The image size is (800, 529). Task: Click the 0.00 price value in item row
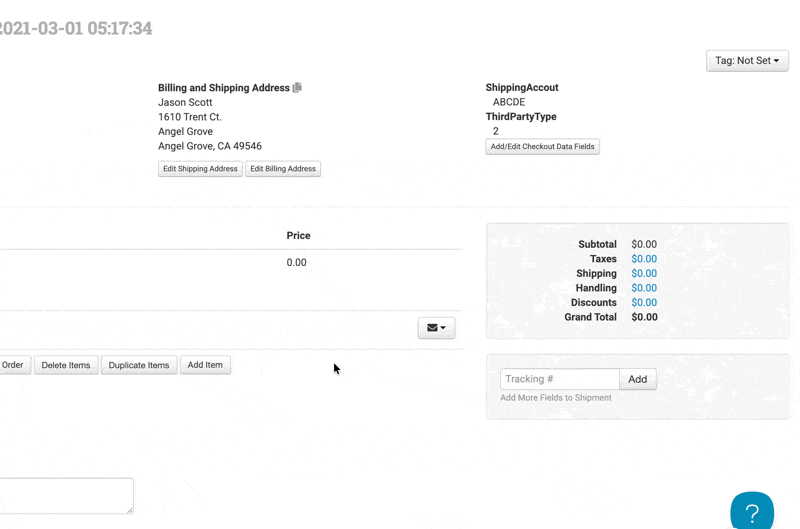[x=296, y=263]
